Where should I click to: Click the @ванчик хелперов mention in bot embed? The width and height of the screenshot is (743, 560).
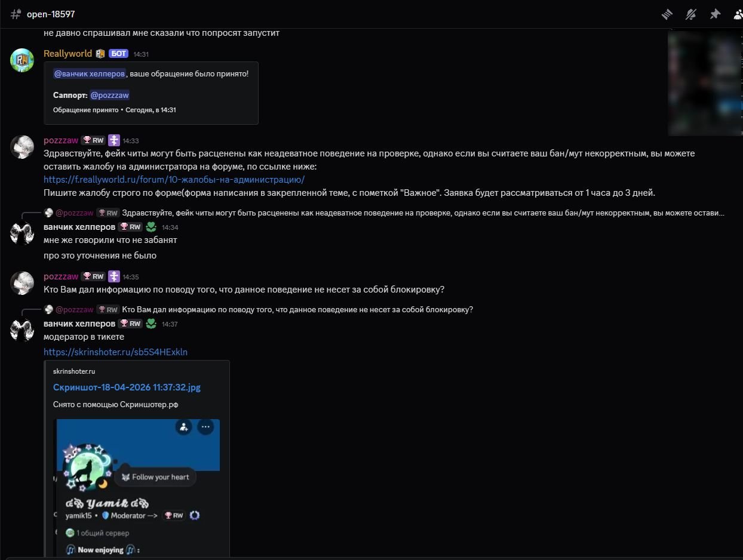point(90,73)
